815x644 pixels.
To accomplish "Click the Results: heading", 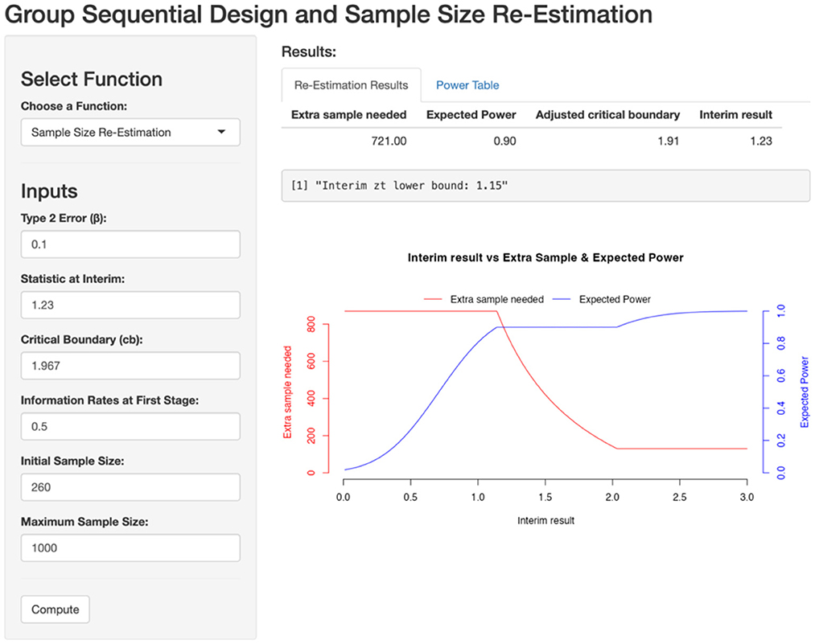I will coord(309,52).
